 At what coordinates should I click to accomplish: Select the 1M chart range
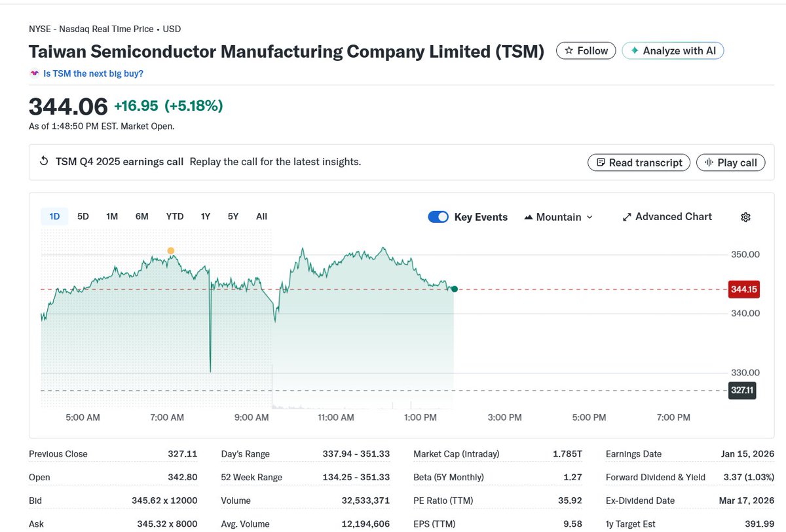[x=112, y=216]
